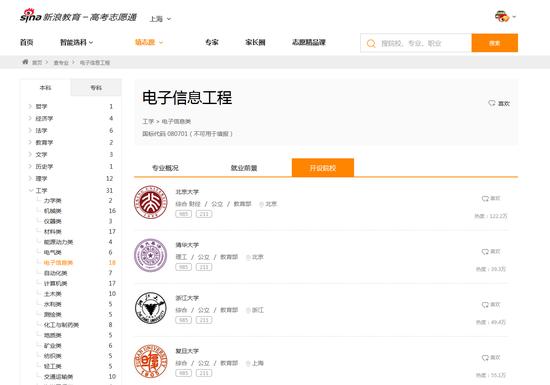
Task: Collapse the 工学 category in the sidebar
Action: tap(31, 190)
